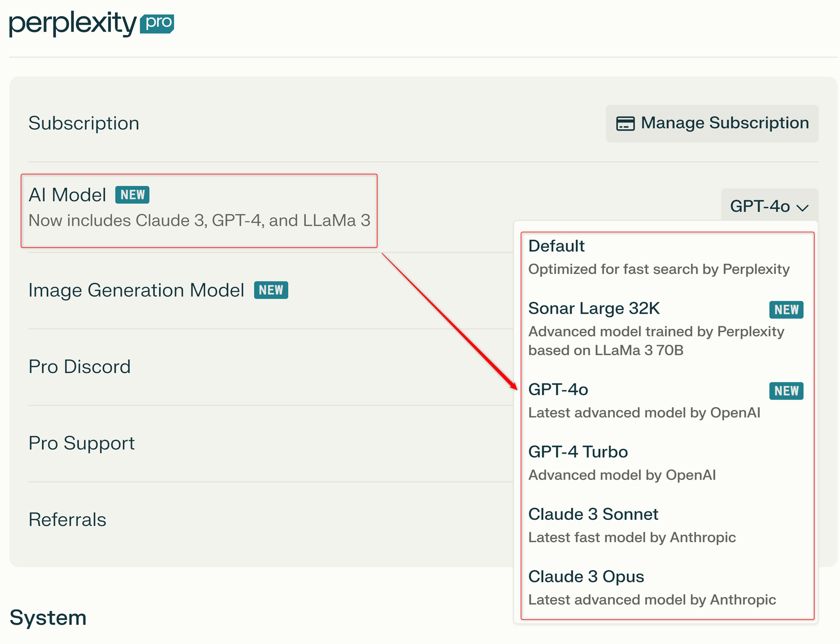This screenshot has height=644, width=840.
Task: Click chevron arrow on GPT-4o dropdown
Action: (803, 208)
